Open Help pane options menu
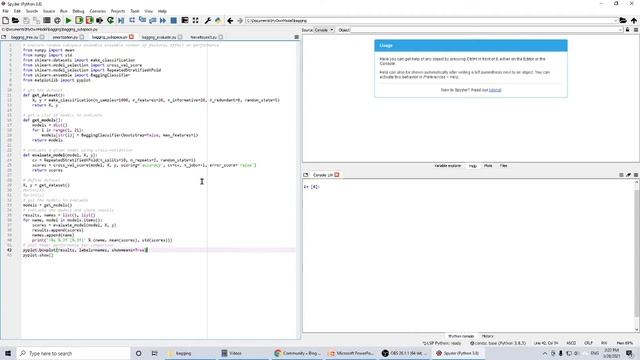 click(636, 30)
